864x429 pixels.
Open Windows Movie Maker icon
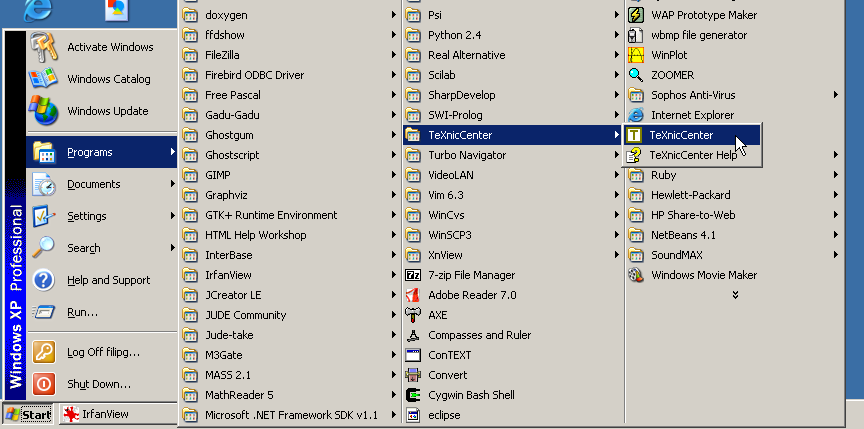click(636, 275)
